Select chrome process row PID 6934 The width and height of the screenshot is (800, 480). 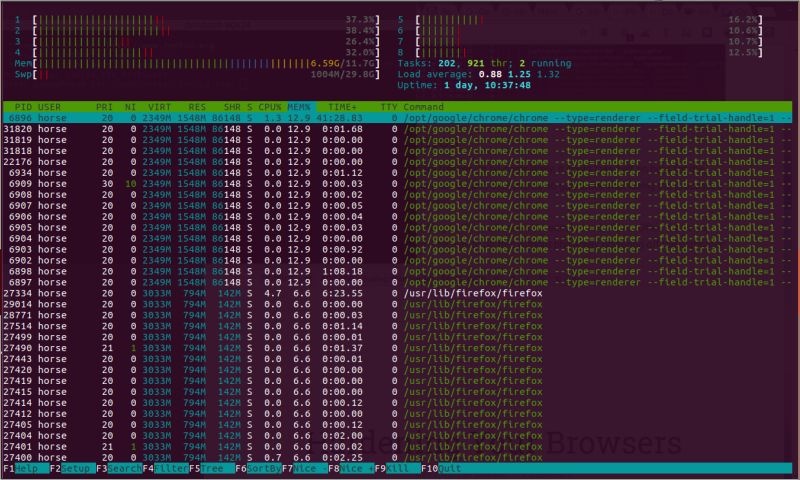[x=397, y=173]
